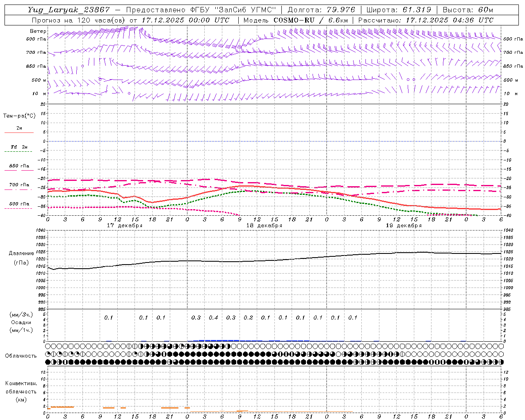Click the 0.2 precipitation amount value
The image size is (525, 420).
248,317
